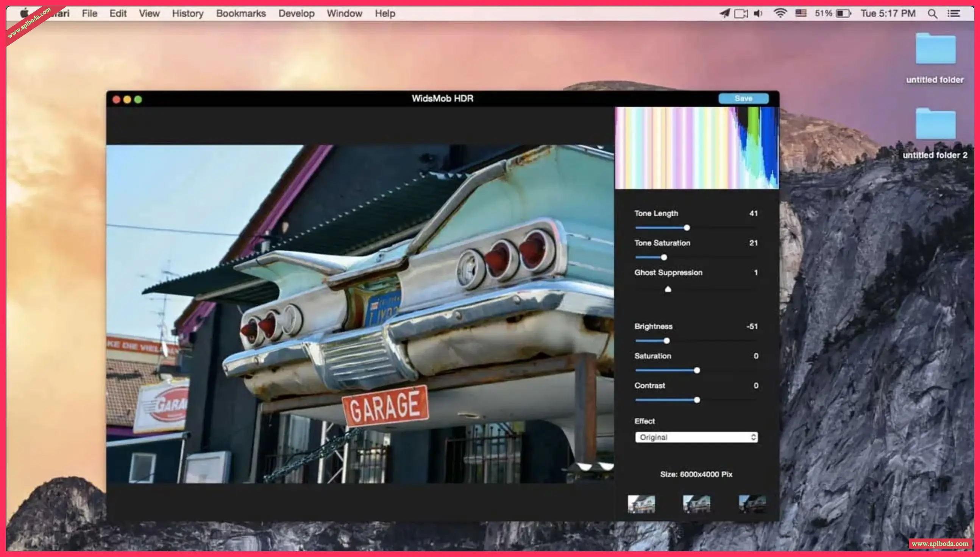
Task: Click the Wi-Fi status icon
Action: (780, 14)
